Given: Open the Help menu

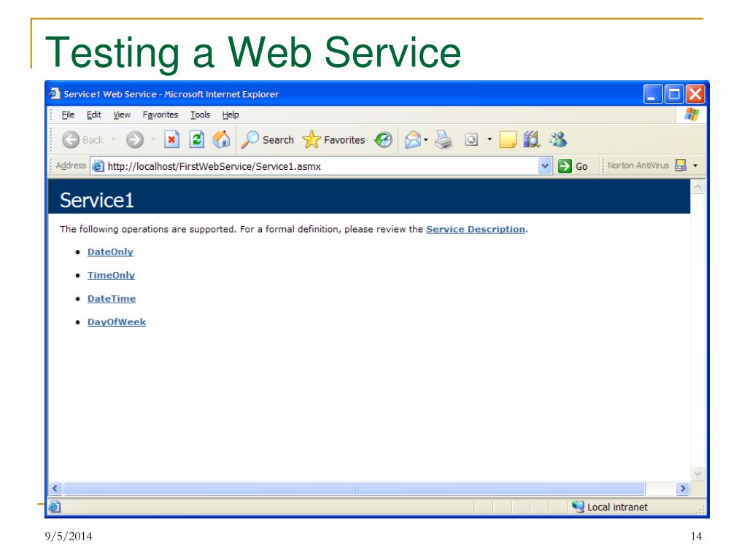Looking at the screenshot, I should [x=231, y=114].
